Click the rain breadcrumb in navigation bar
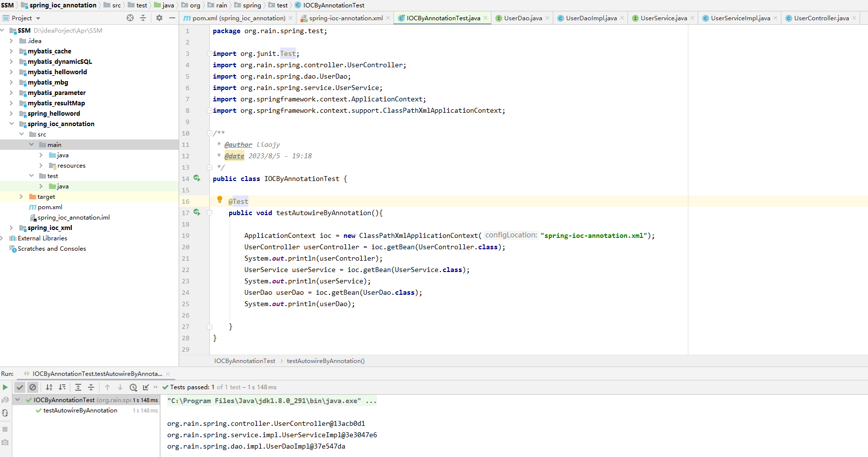 coord(218,5)
